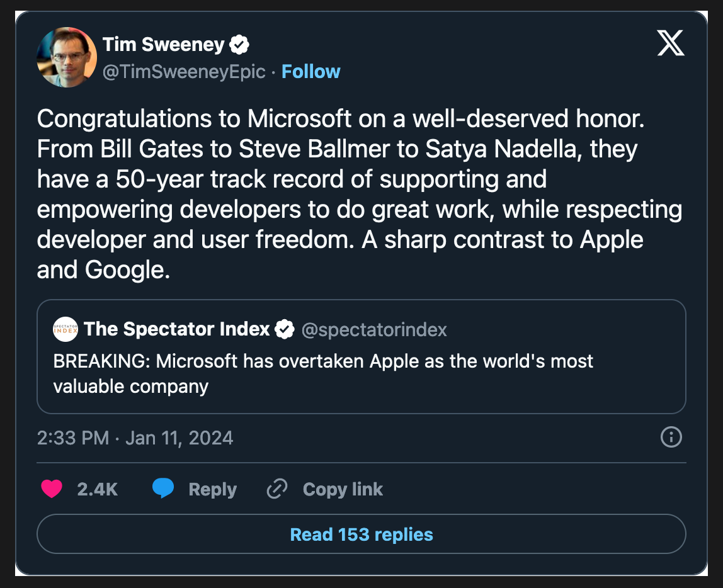Click the Tim Sweeney display name
Screen dimensions: 723x588
(x=163, y=45)
